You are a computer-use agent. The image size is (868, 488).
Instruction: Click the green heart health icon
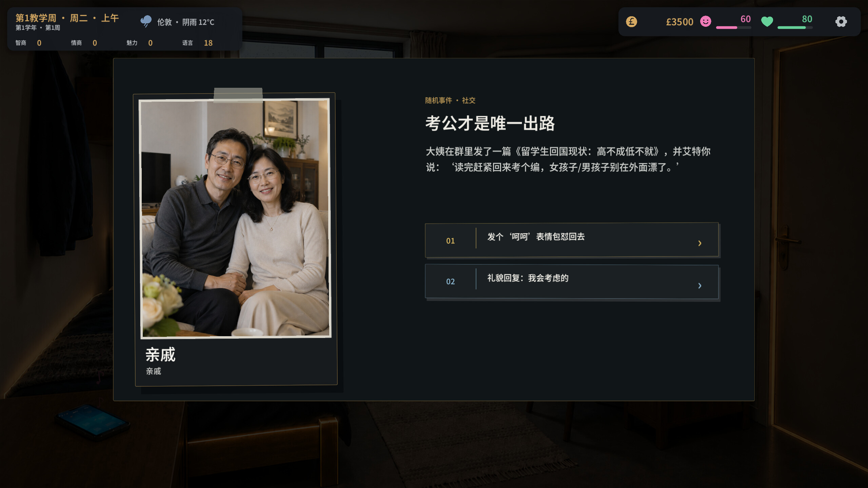[767, 22]
